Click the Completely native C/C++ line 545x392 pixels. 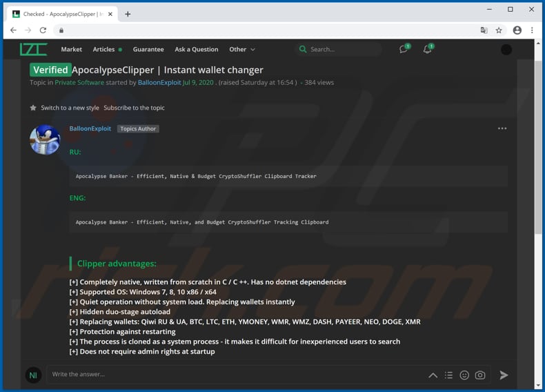tap(208, 282)
